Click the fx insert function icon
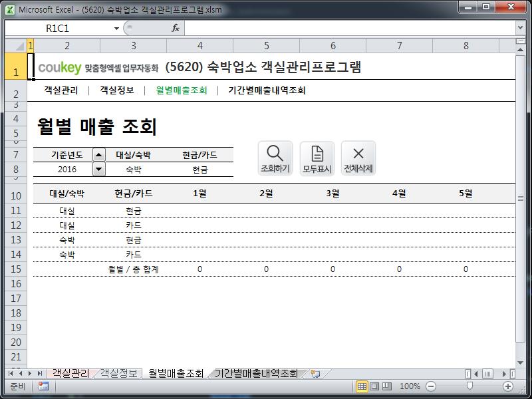This screenshot has width=532, height=399. [176, 28]
